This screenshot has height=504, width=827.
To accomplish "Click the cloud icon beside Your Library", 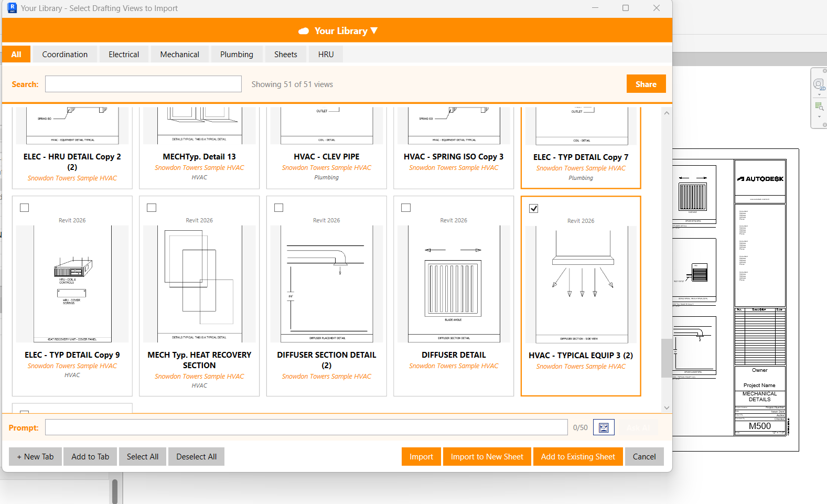I will (304, 31).
